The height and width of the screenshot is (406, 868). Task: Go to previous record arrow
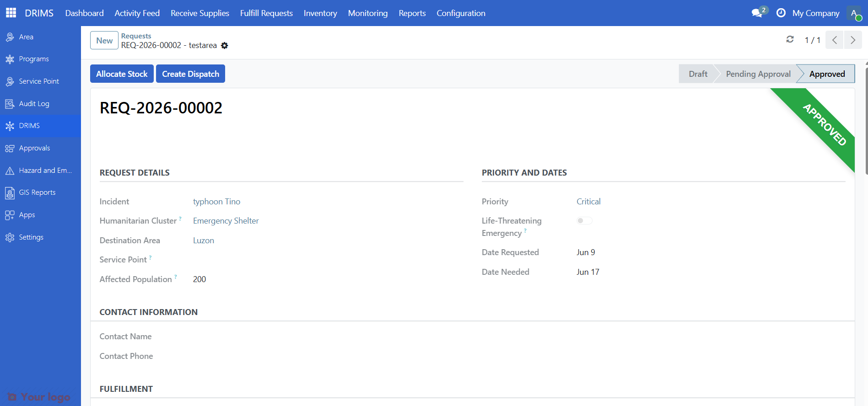pyautogui.click(x=835, y=40)
